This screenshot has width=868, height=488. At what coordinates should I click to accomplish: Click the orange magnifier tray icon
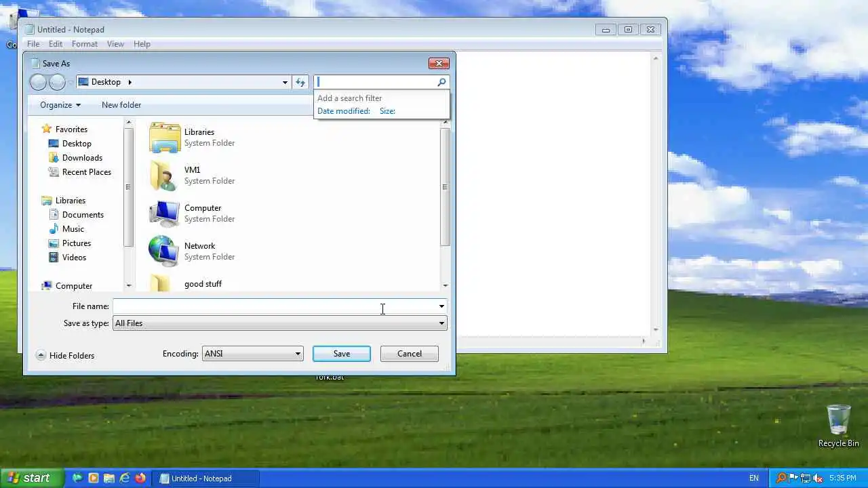(x=782, y=478)
